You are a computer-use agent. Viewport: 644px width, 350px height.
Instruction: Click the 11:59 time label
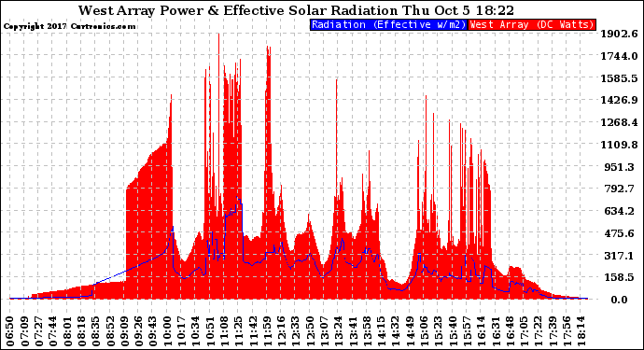[267, 331]
